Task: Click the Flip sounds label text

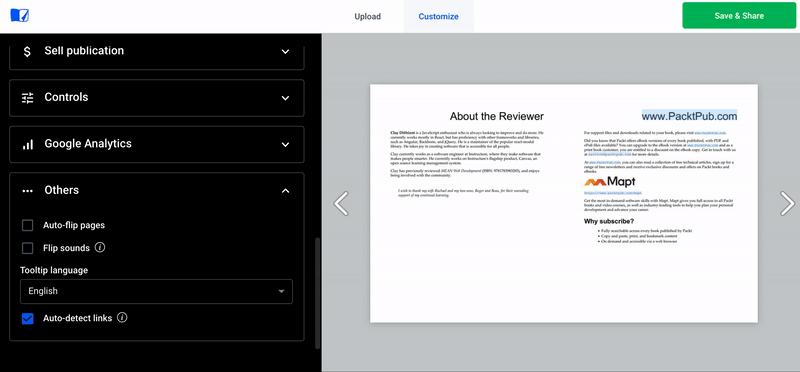Action: [66, 248]
